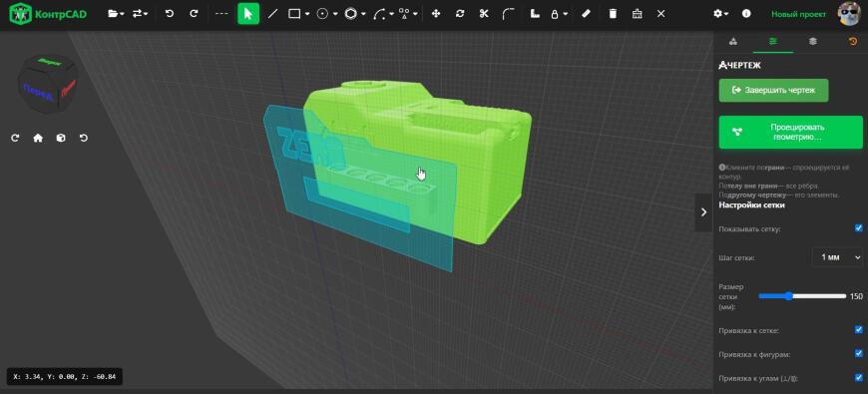Click the X Y Z coordinates readout
868x394 pixels.
tap(64, 377)
